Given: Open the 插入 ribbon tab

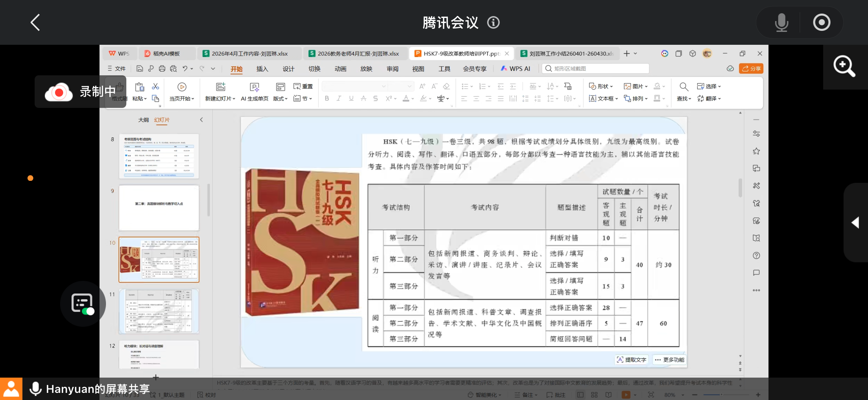Looking at the screenshot, I should coord(262,69).
